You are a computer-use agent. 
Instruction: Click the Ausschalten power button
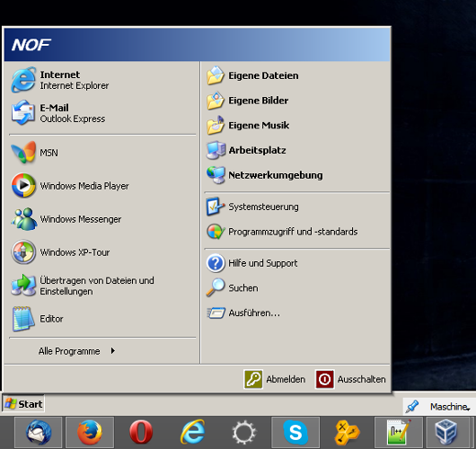(351, 379)
